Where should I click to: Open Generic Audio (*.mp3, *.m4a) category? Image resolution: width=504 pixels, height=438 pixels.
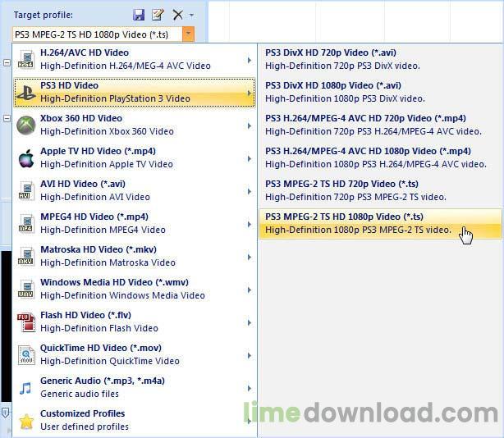pyautogui.click(x=135, y=388)
